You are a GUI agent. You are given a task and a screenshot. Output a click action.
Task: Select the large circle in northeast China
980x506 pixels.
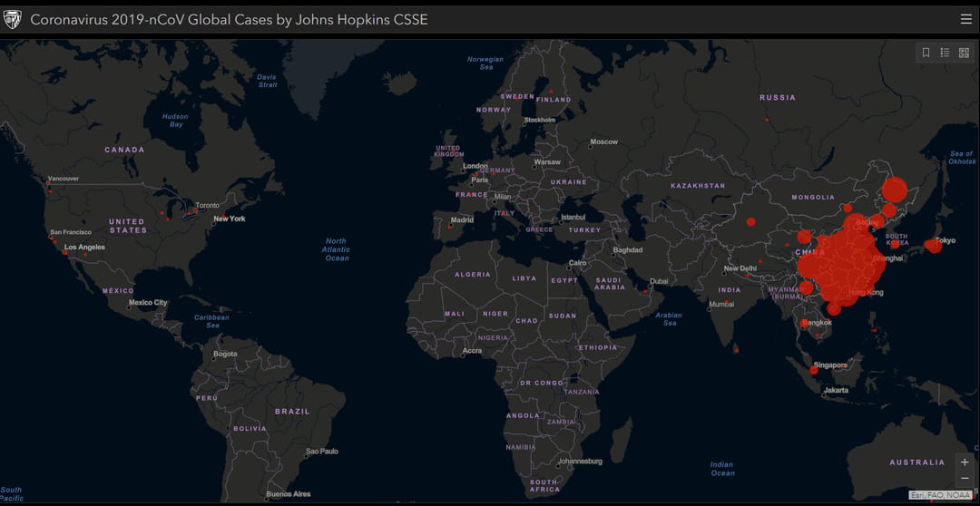coord(895,190)
